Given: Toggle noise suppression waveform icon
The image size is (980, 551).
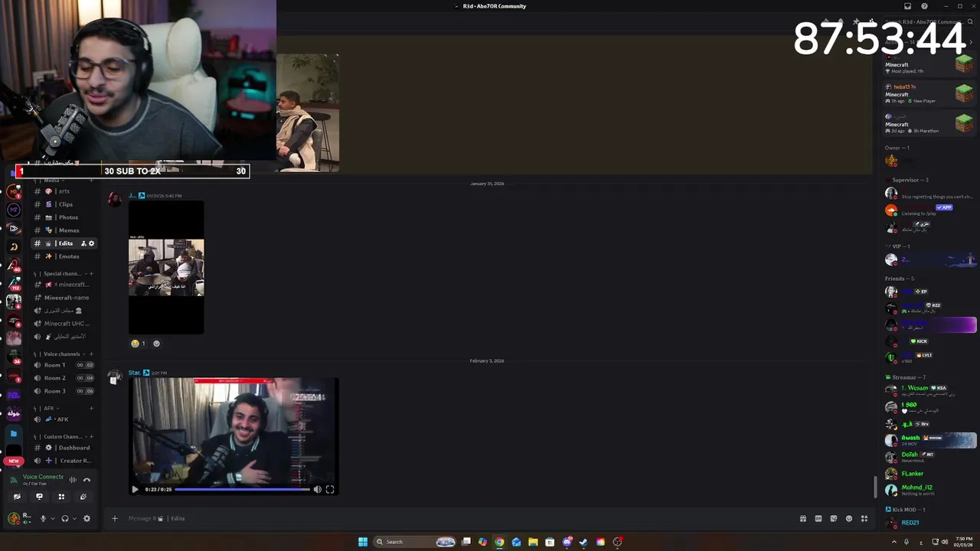Looking at the screenshot, I should (73, 480).
